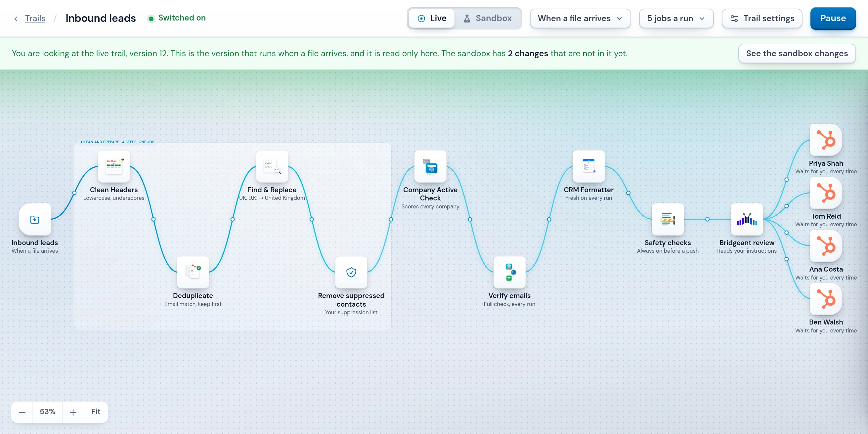This screenshot has width=868, height=434.
Task: Click 'Always on before a push' description
Action: (x=668, y=251)
